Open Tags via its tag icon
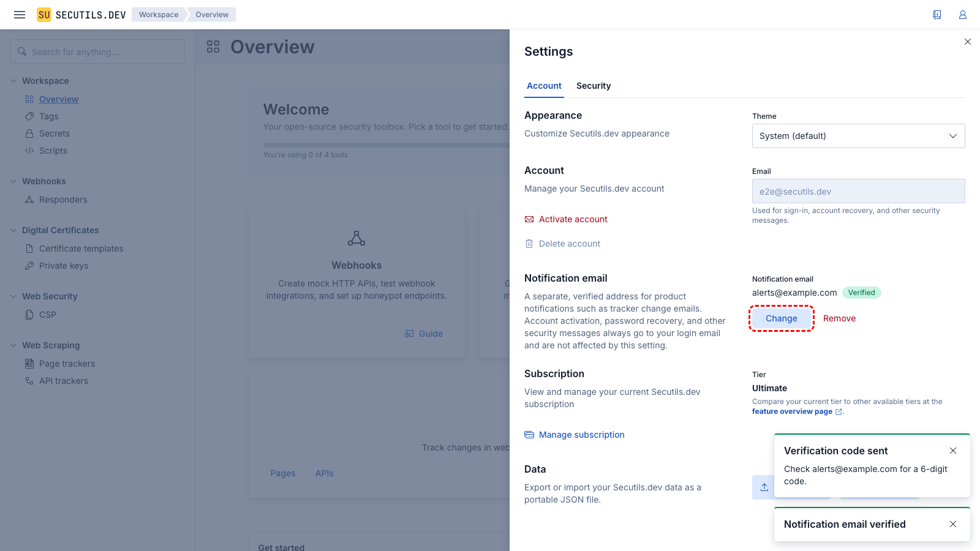The height and width of the screenshot is (551, 980). [x=29, y=116]
